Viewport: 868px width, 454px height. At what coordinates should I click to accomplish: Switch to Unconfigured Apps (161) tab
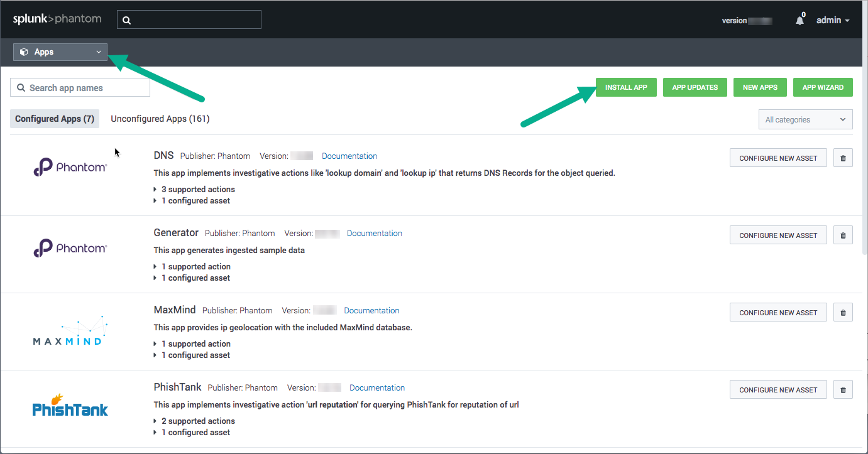coord(160,119)
